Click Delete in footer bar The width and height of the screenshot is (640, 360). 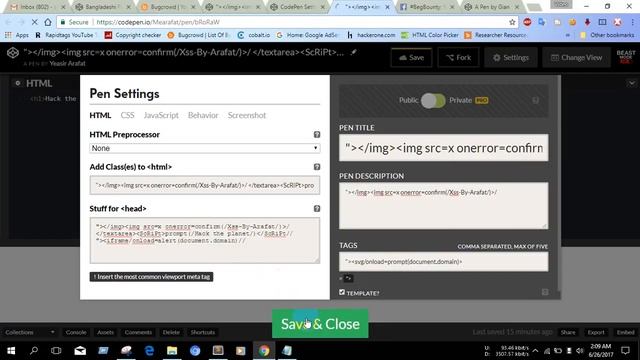coord(171,332)
